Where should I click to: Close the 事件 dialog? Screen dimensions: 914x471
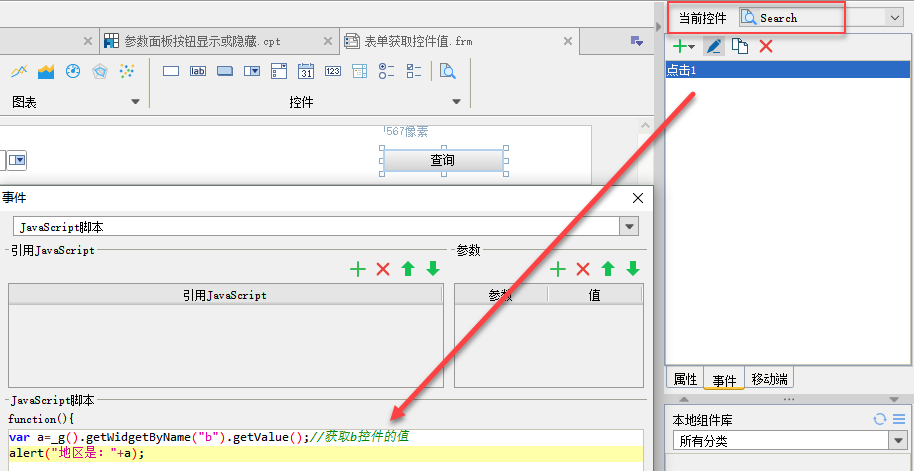click(638, 198)
